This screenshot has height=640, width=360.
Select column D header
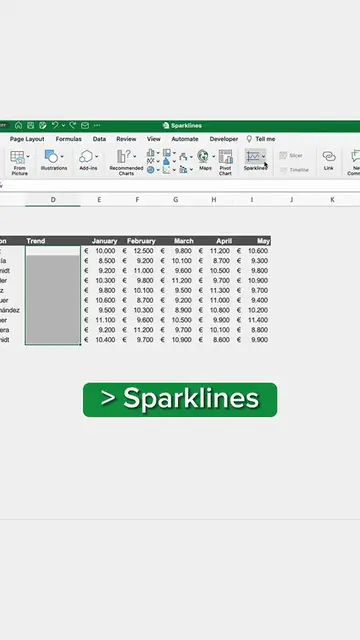(53, 200)
